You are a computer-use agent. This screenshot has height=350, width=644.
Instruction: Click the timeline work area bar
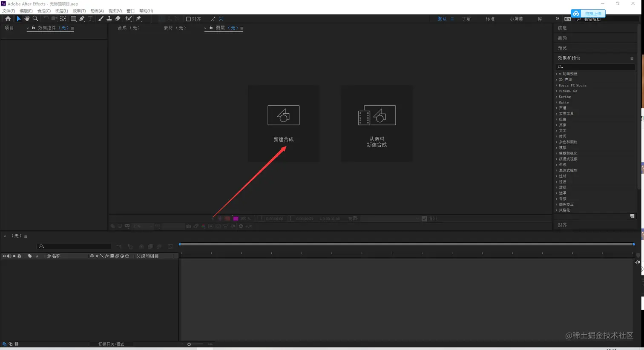(407, 244)
